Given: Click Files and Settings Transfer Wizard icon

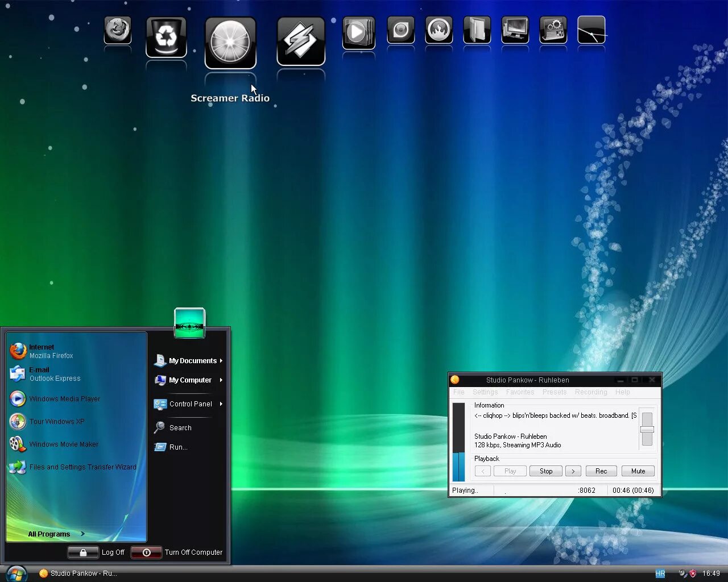Looking at the screenshot, I should tap(18, 467).
